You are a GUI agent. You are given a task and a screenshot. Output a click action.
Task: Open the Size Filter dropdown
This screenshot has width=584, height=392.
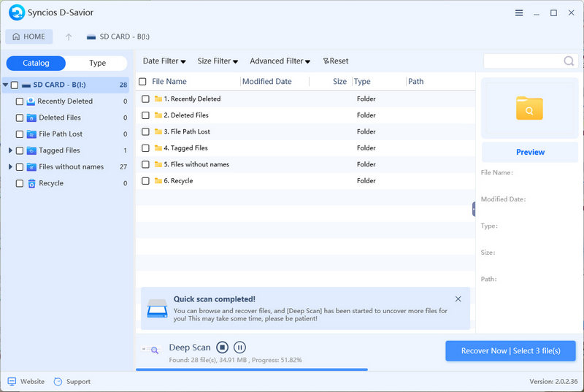(218, 61)
